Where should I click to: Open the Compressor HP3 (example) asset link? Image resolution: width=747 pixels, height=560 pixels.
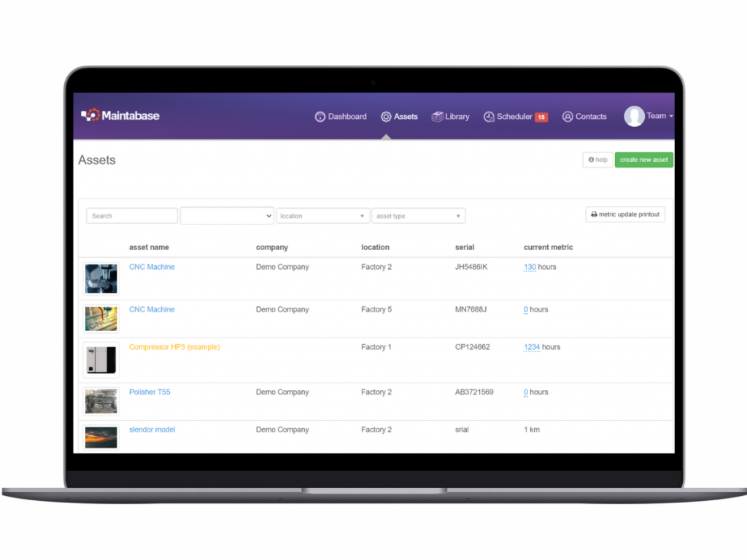[x=174, y=347]
